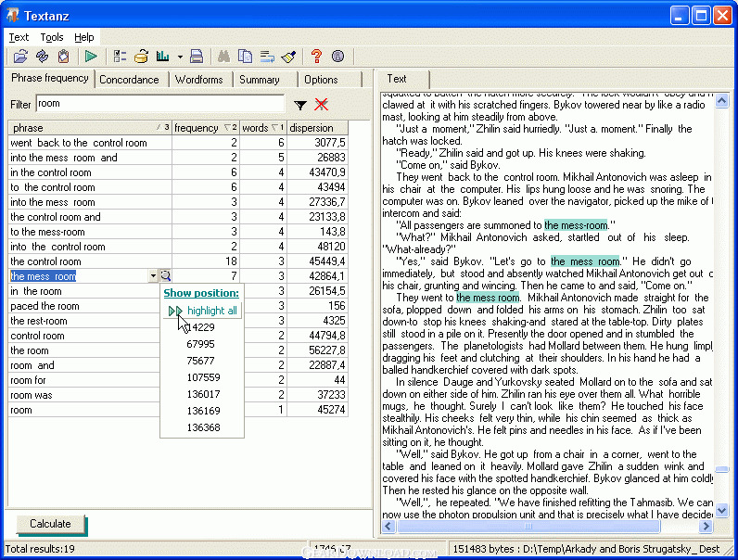
Task: Click the dispersion value 45274
Action: click(331, 410)
